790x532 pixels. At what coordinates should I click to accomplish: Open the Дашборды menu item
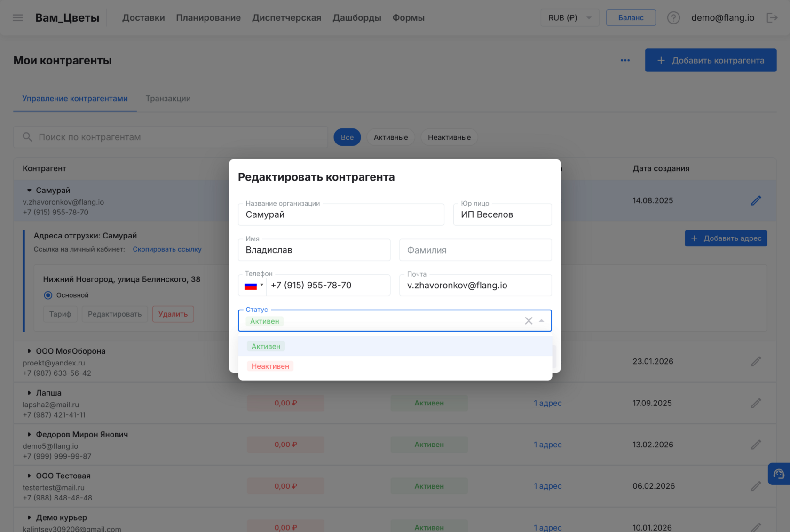356,17
